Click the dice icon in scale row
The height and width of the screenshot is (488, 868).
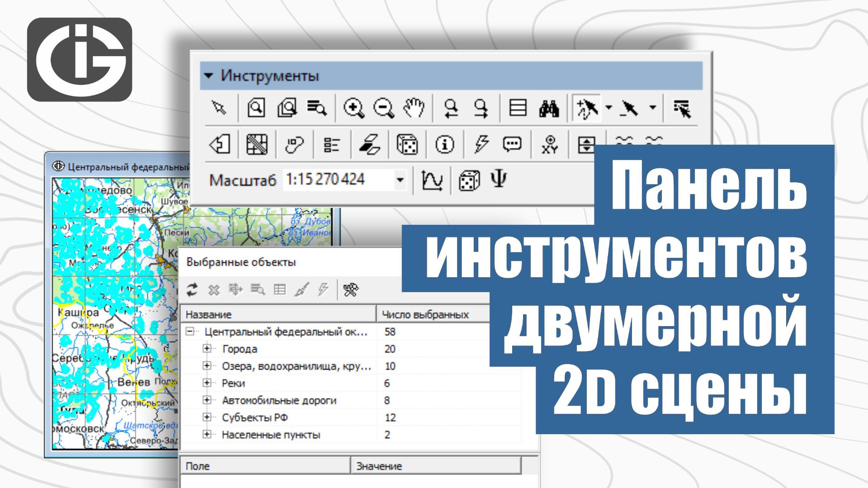[x=469, y=180]
